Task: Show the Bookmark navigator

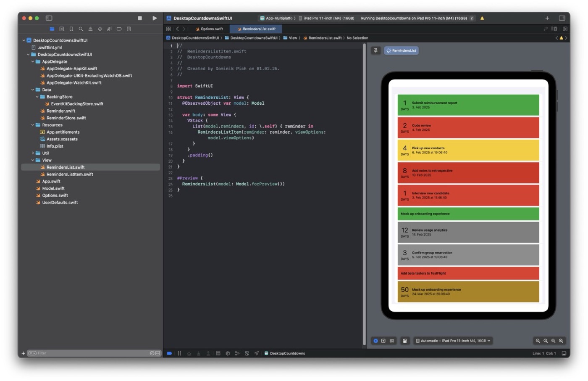Action: coord(71,29)
